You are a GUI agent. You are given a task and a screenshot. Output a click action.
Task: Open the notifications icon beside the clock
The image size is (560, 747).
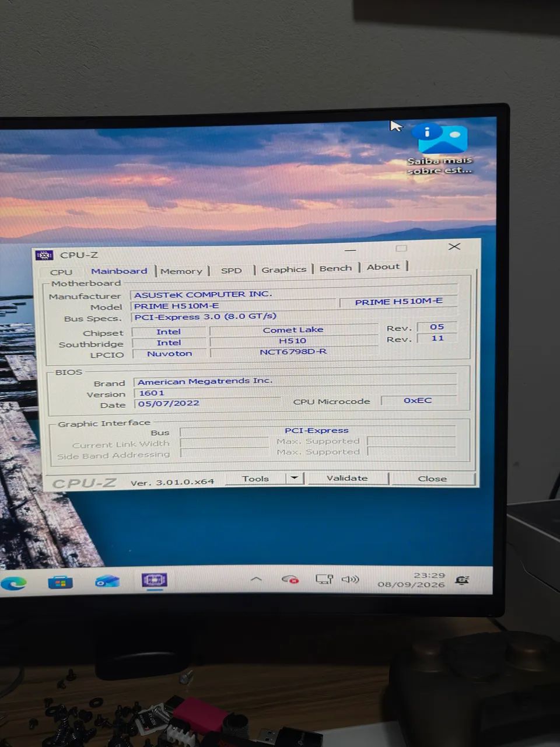(x=463, y=580)
